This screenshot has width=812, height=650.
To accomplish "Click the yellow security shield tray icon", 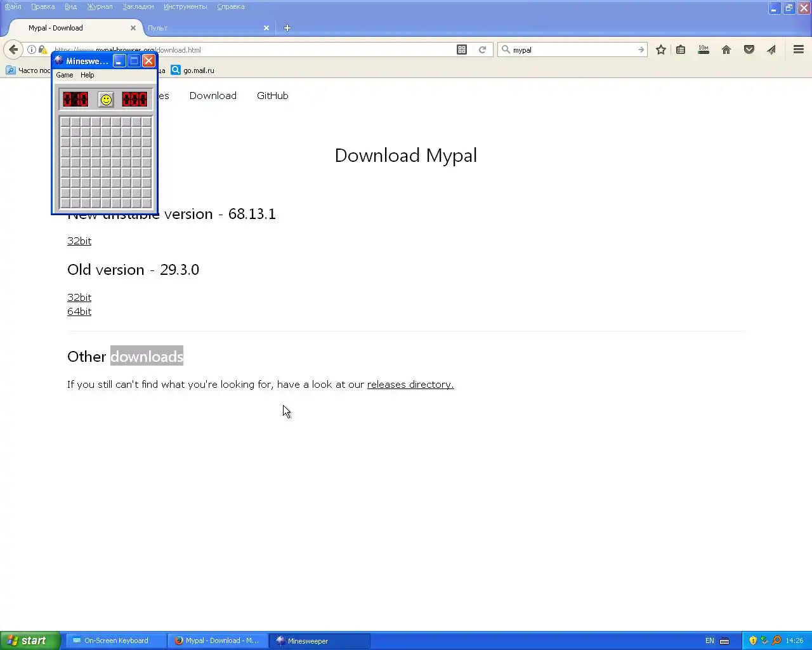I will pos(753,640).
